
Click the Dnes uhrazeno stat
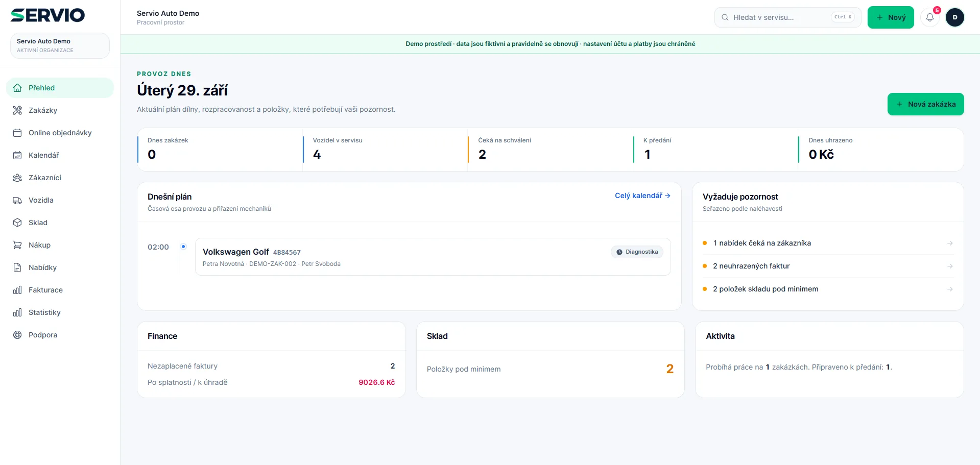click(x=880, y=149)
